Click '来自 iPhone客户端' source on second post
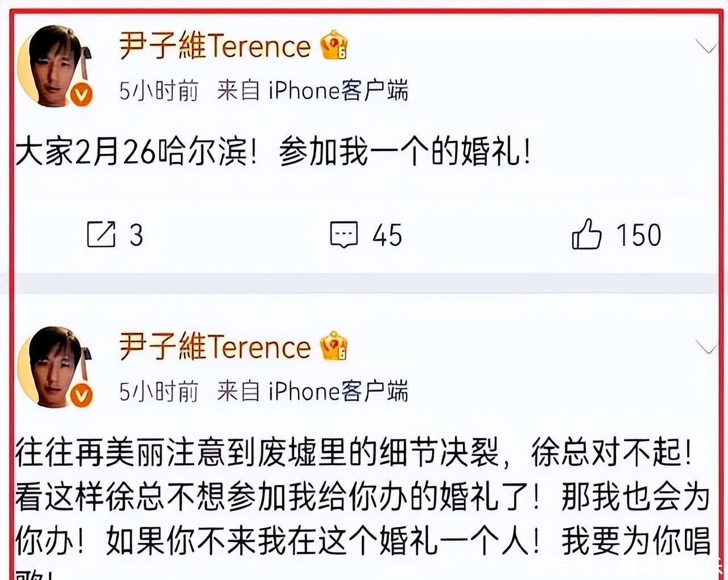The height and width of the screenshot is (580, 728). (x=312, y=392)
